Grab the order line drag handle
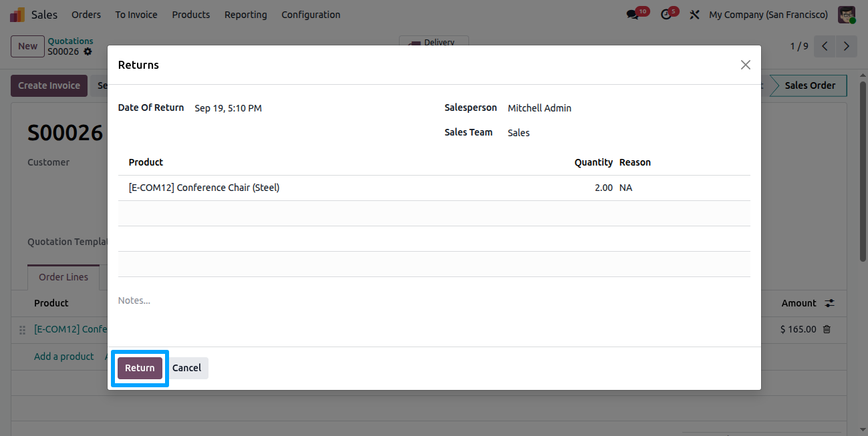Image resolution: width=868 pixels, height=436 pixels. pyautogui.click(x=22, y=329)
